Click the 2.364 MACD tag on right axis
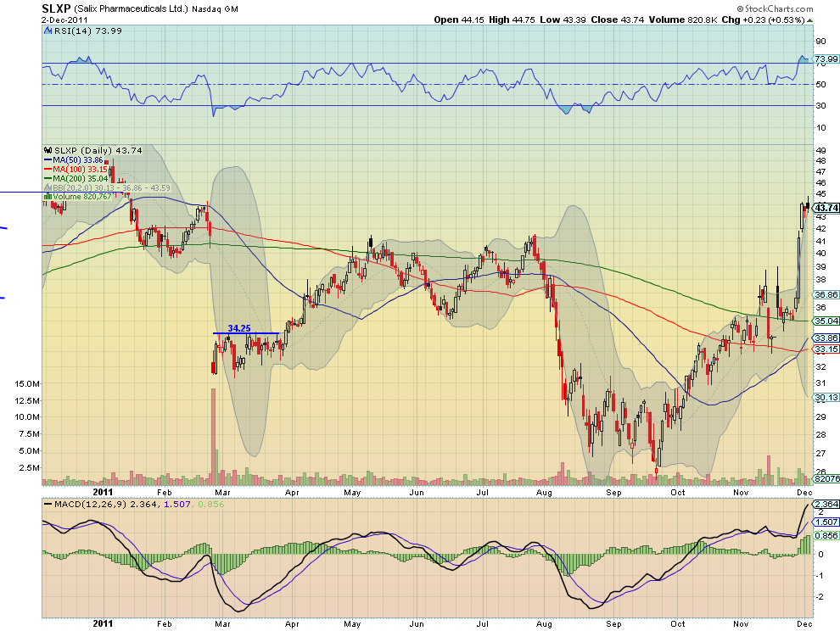The width and height of the screenshot is (840, 631). click(x=826, y=504)
